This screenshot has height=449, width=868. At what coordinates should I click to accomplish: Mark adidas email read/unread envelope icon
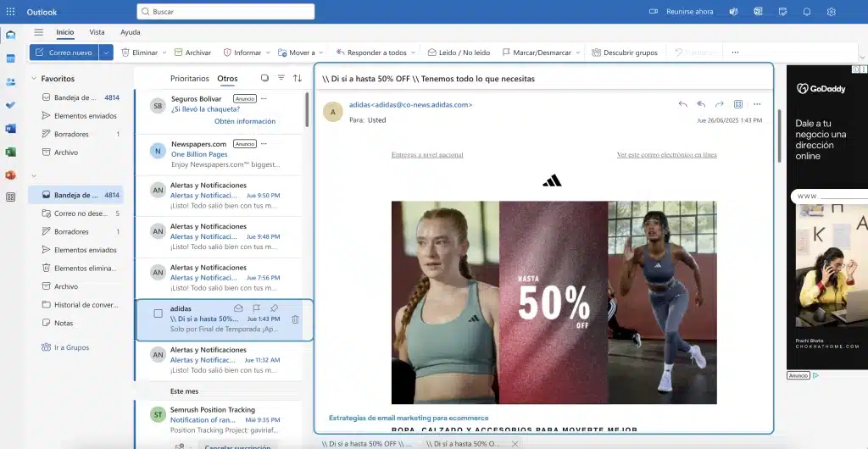pos(238,308)
